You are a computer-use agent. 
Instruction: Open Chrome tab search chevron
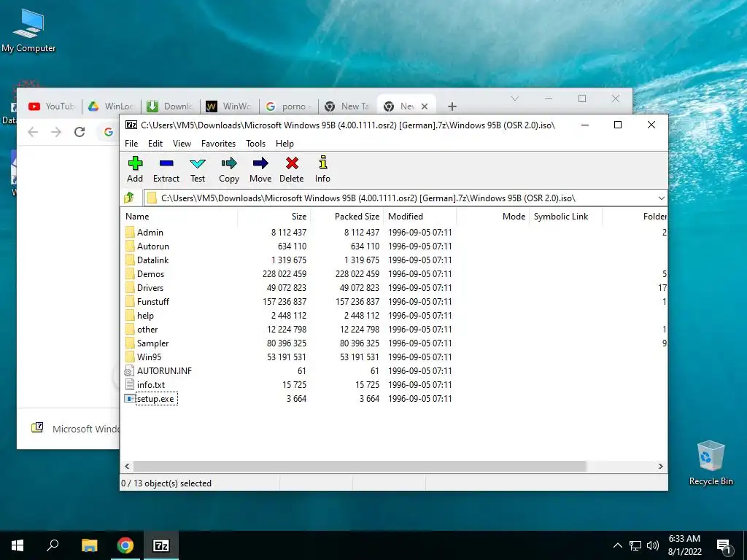click(514, 98)
